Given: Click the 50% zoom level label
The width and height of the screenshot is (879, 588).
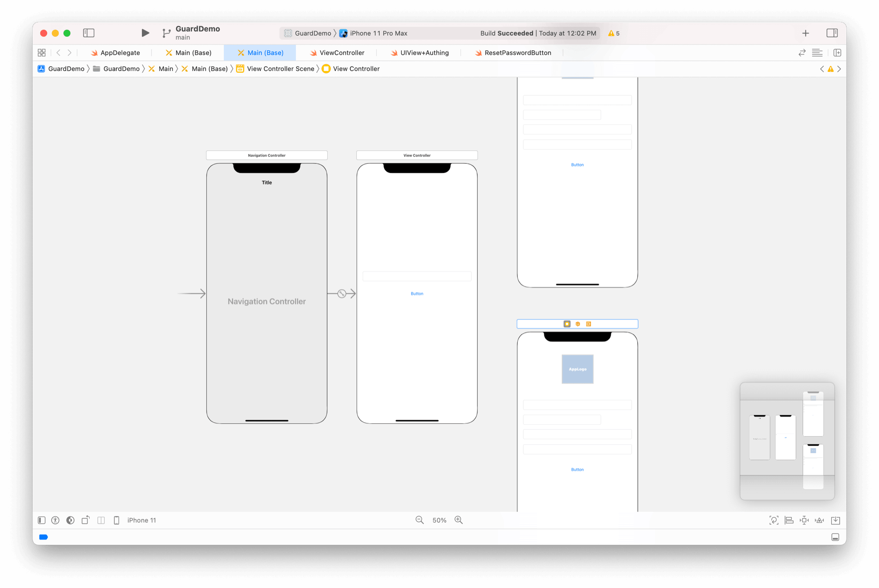Looking at the screenshot, I should click(x=439, y=520).
